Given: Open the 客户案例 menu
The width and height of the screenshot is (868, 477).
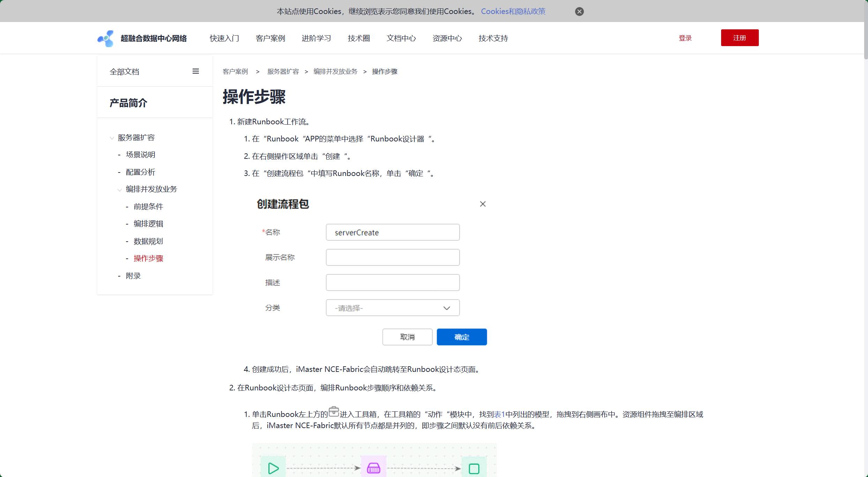Looking at the screenshot, I should click(x=270, y=38).
